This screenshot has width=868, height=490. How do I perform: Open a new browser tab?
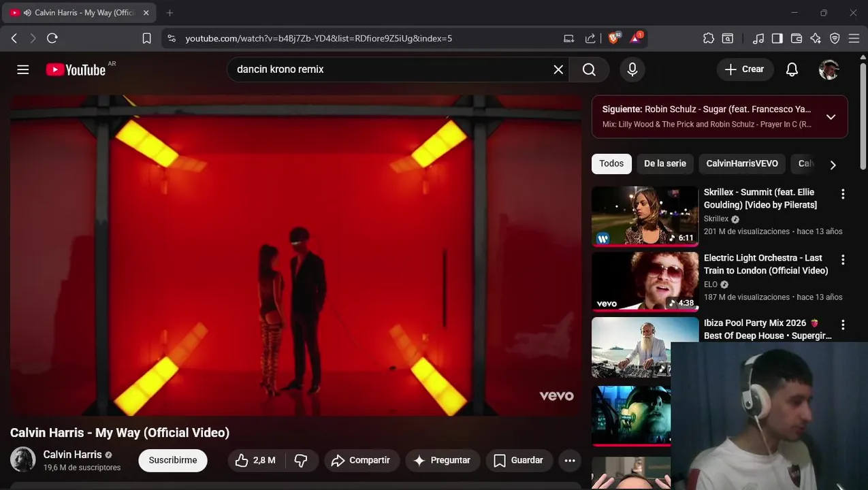[170, 13]
